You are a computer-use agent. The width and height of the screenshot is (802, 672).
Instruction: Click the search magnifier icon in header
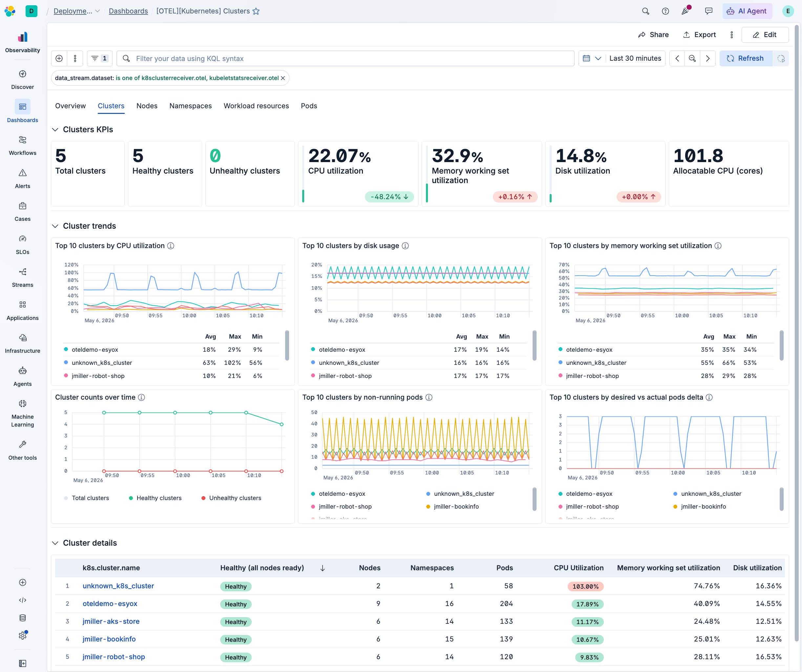coord(645,11)
